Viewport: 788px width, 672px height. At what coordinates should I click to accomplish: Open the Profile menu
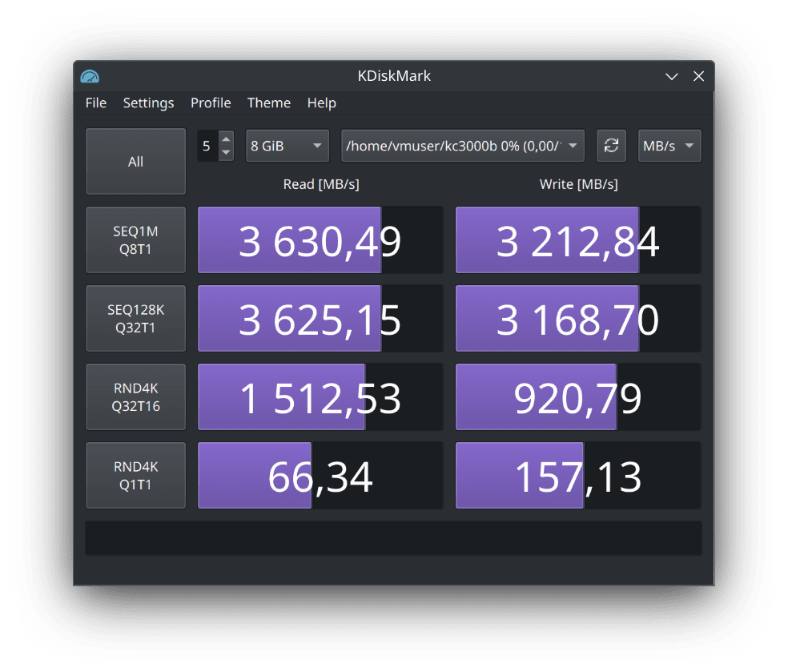(211, 103)
